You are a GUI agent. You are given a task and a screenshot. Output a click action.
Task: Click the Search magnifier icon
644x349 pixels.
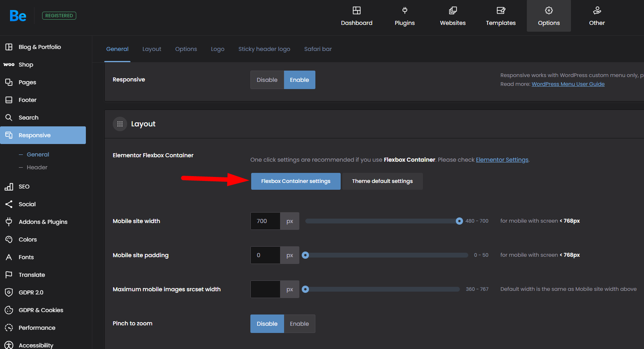[x=9, y=118]
